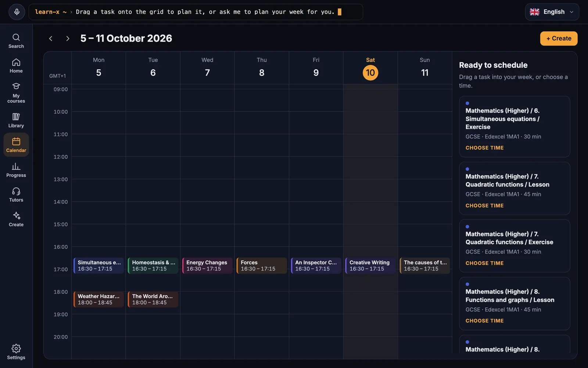Image resolution: width=588 pixels, height=368 pixels.
Task: Click Mathematics 7. Quadratic functions Lesson title
Action: pyautogui.click(x=507, y=180)
